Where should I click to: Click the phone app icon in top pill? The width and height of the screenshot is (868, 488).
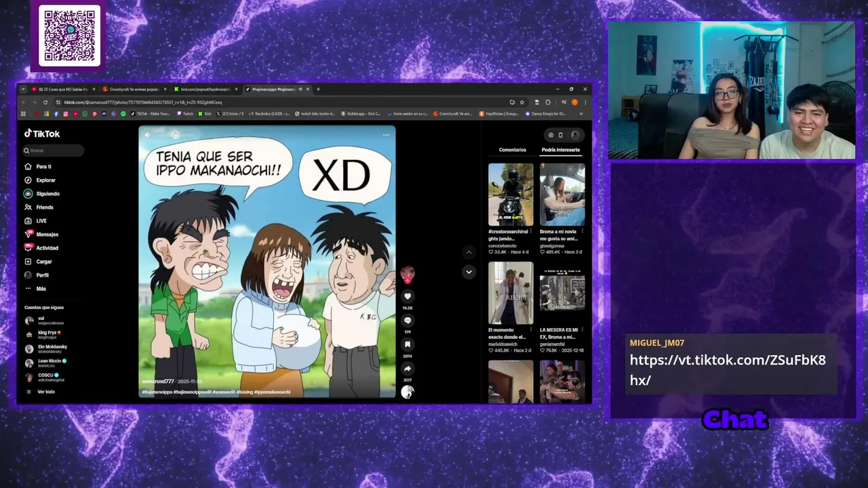click(x=560, y=135)
